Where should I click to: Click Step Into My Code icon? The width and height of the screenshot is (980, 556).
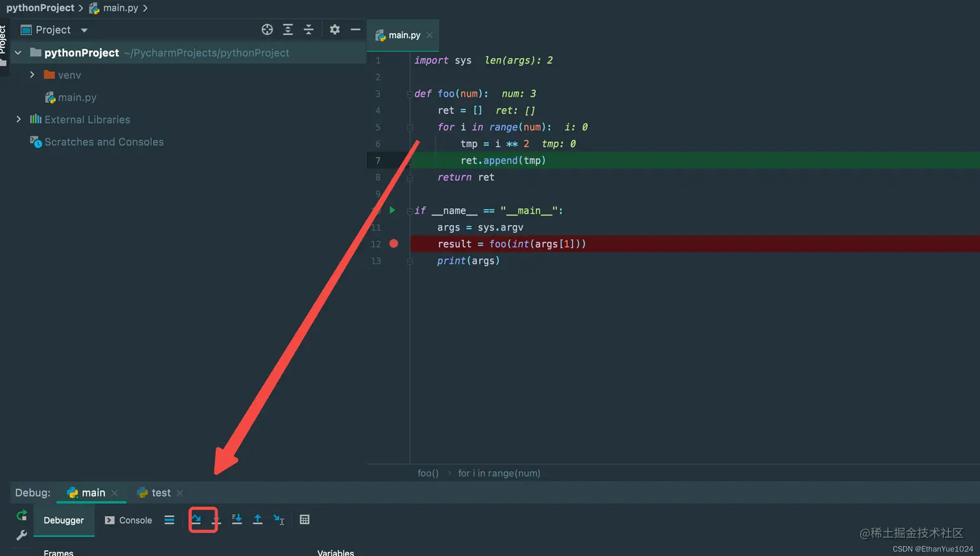click(x=237, y=520)
